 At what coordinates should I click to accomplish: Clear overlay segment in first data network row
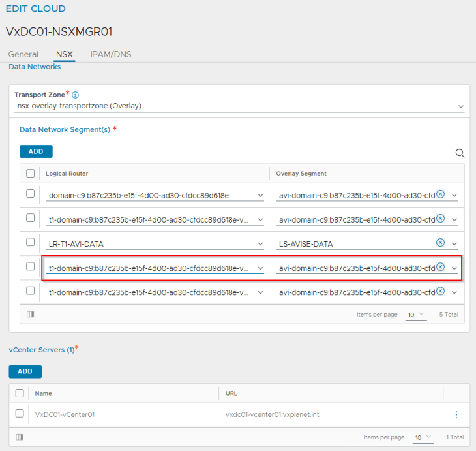440,194
